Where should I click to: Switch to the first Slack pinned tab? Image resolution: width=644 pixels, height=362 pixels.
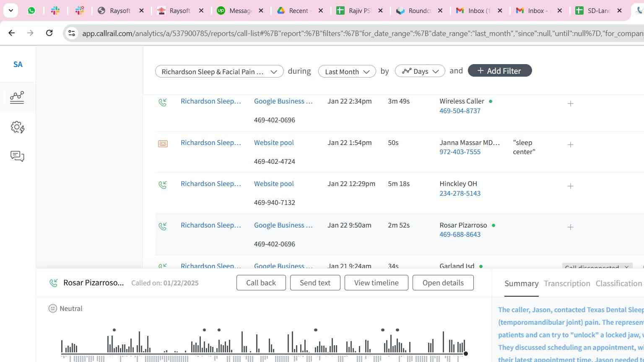tap(55, 10)
